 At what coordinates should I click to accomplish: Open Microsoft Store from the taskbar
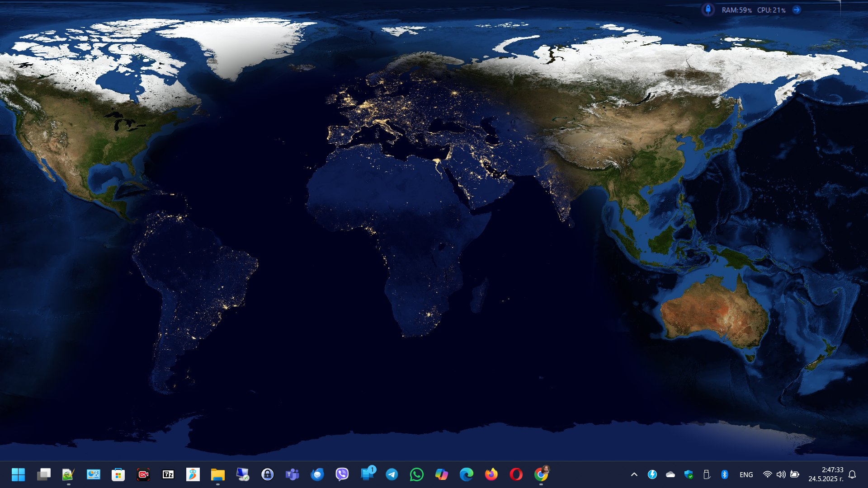(118, 474)
